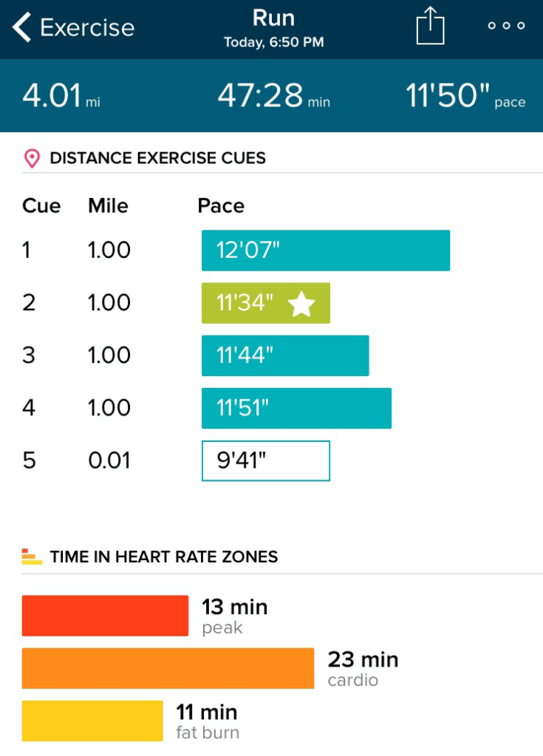
Task: Open the three-dot more options menu
Action: [x=507, y=26]
